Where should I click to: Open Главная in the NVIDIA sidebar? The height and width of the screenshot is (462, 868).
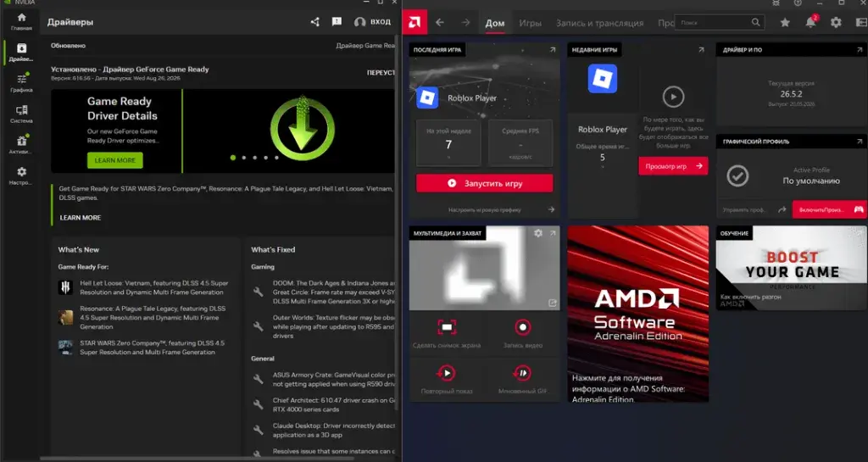pyautogui.click(x=21, y=21)
